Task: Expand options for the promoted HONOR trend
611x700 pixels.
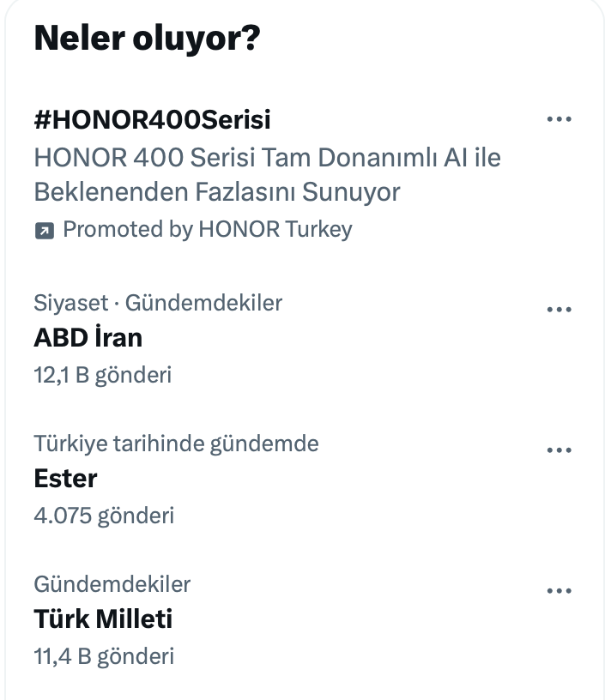Action: click(560, 118)
